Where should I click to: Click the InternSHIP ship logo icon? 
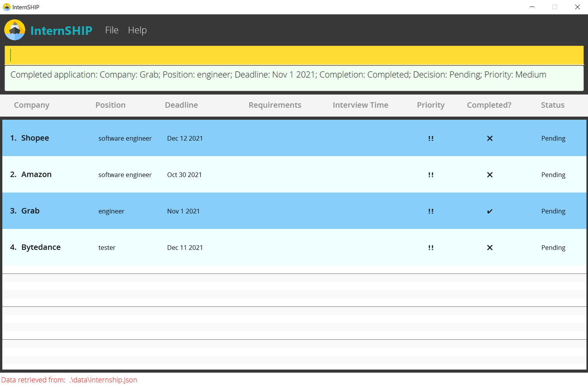(15, 30)
